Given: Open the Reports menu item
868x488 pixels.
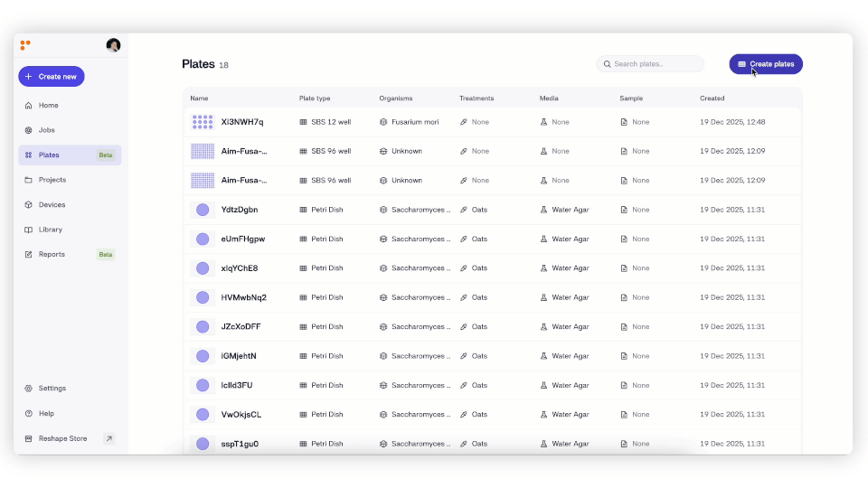Looking at the screenshot, I should point(52,255).
